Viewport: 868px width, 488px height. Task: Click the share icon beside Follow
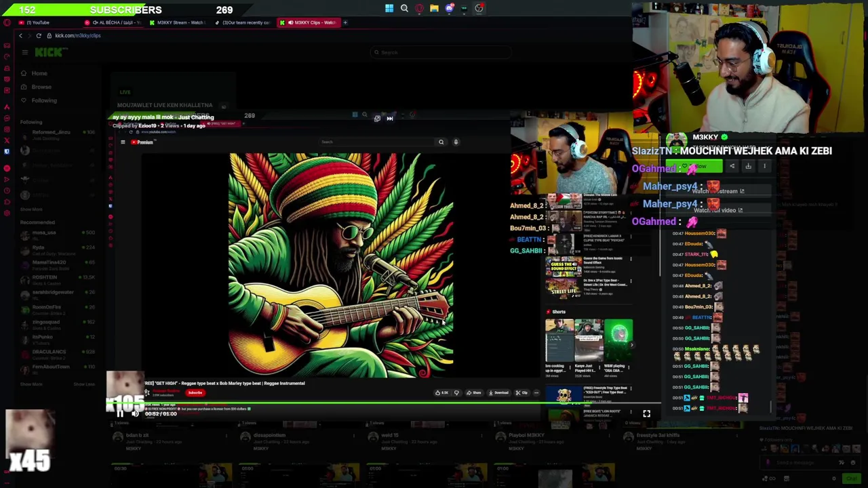[x=732, y=166]
